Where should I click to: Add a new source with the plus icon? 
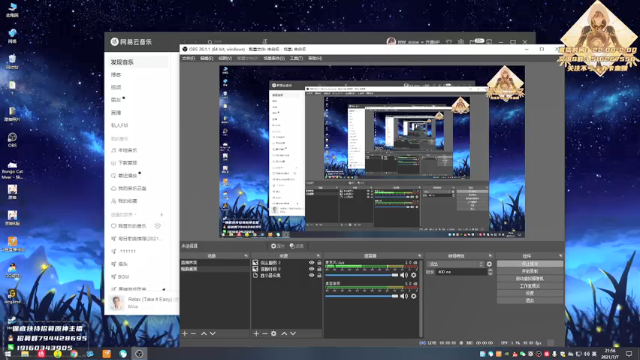click(256, 333)
